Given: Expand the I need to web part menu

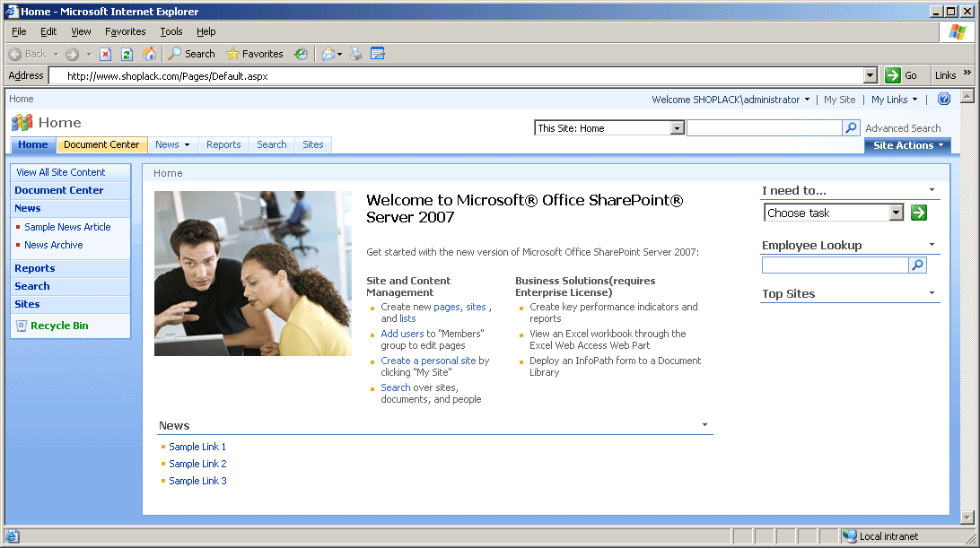Looking at the screenshot, I should 932,190.
